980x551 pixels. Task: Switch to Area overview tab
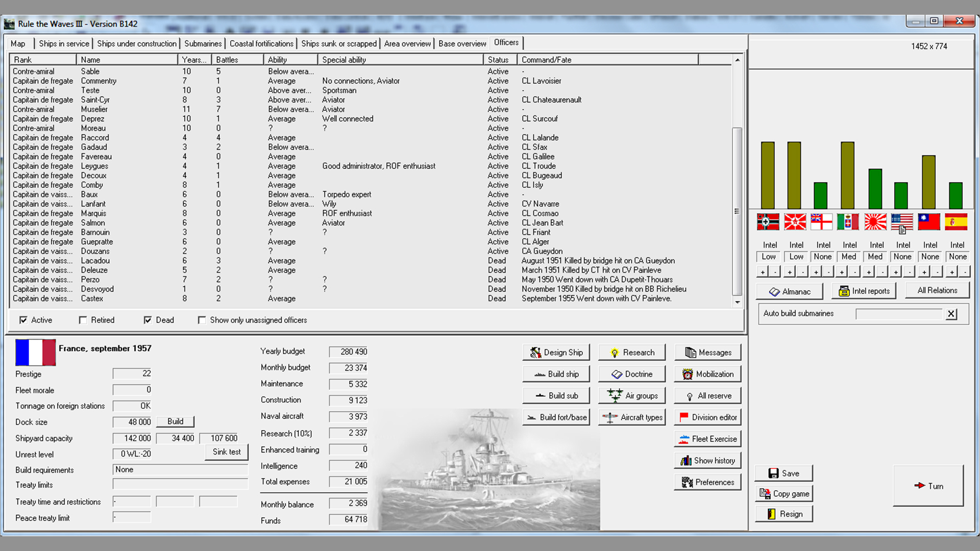407,43
